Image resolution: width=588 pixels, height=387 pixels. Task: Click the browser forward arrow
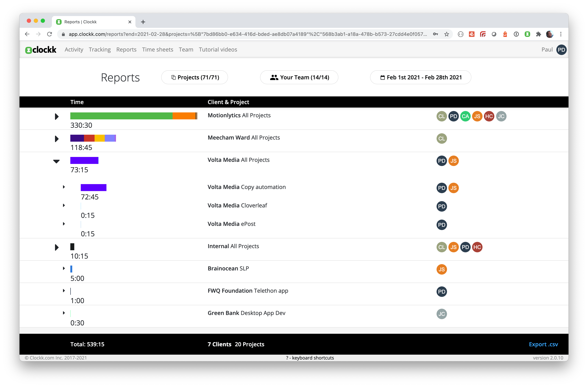pos(38,34)
